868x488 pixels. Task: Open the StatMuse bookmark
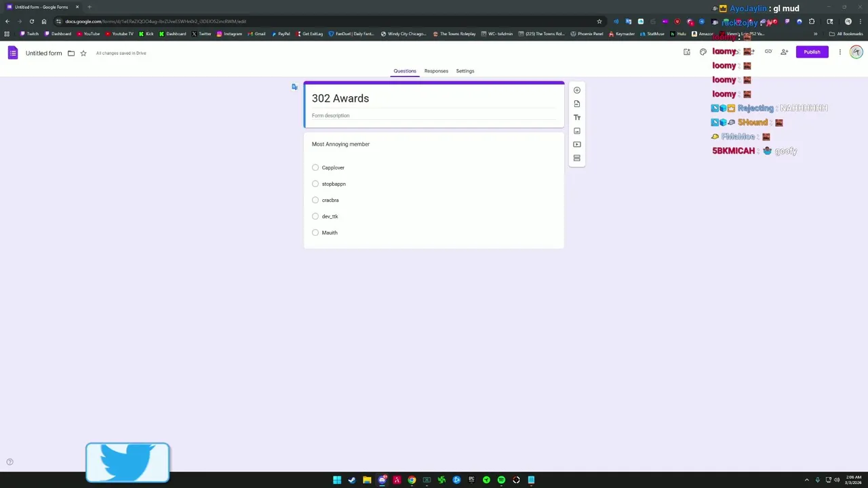[x=652, y=34]
